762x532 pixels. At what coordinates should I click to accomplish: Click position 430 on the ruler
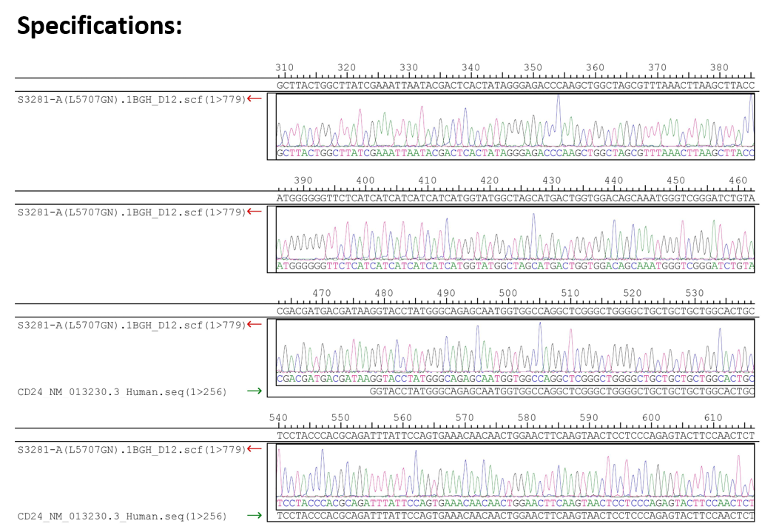coord(551,181)
